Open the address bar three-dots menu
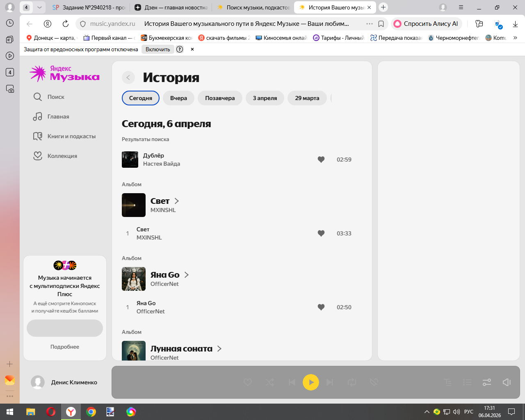Screen dimensions: 525x420 (x=370, y=24)
